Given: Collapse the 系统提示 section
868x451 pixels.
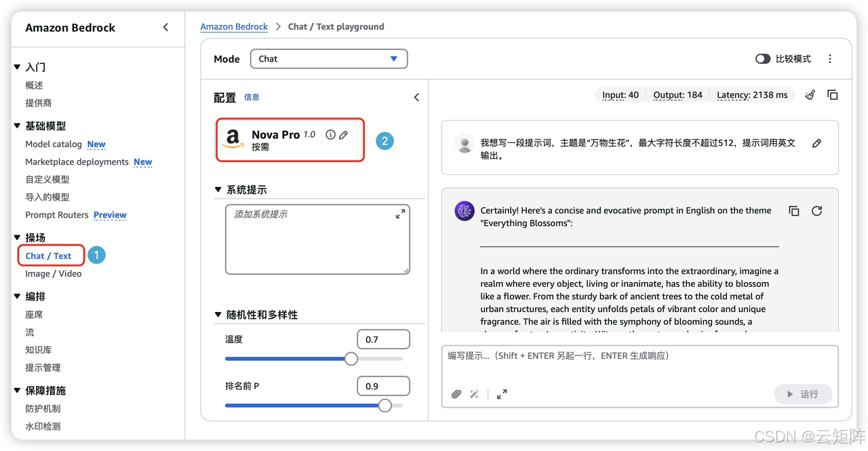Looking at the screenshot, I should pyautogui.click(x=218, y=190).
